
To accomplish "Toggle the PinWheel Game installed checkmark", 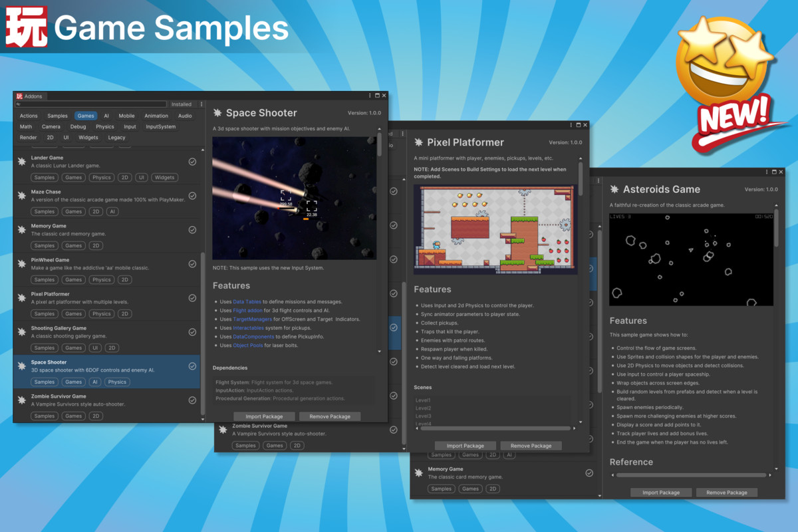I will point(192,263).
